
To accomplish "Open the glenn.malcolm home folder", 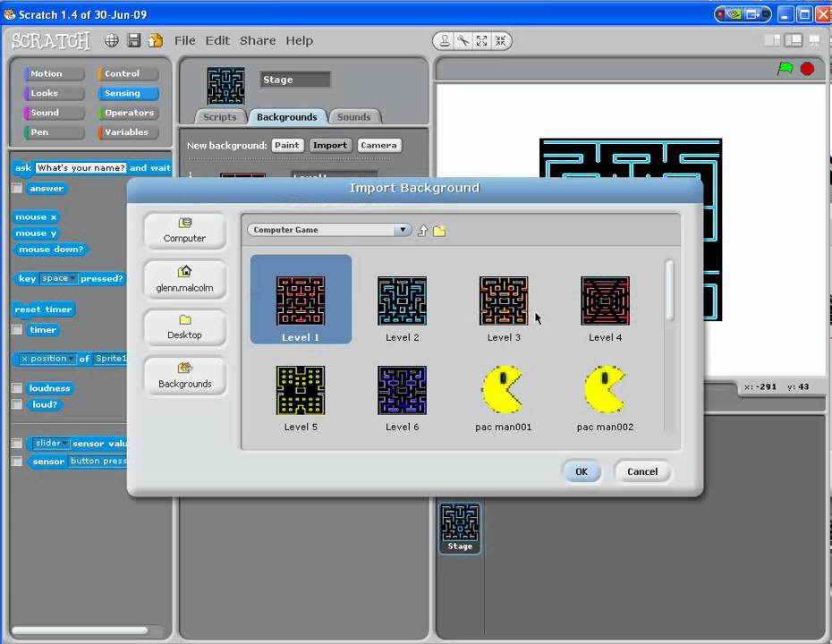I will pyautogui.click(x=184, y=280).
